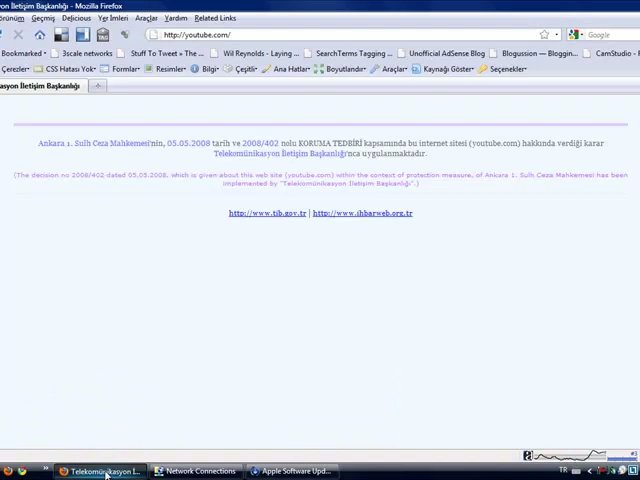Go to the Home page icon

tap(40, 35)
